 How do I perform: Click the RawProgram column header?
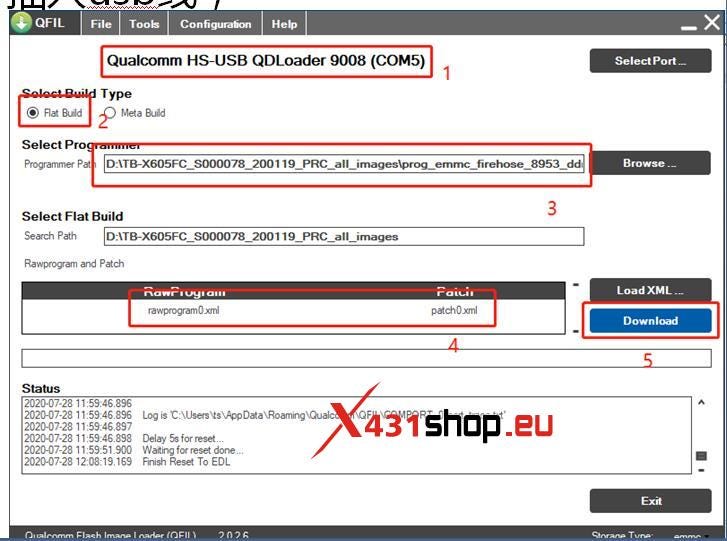point(185,291)
